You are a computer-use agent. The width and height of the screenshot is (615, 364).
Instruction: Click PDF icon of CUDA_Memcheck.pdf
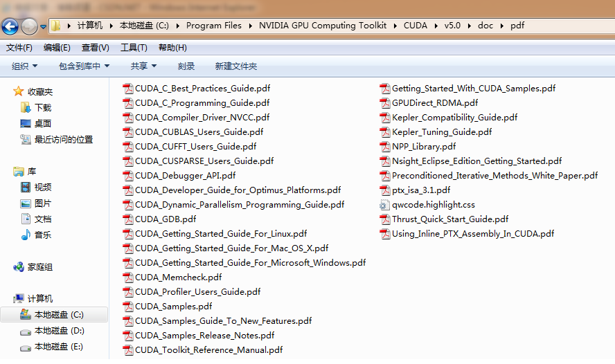(x=128, y=277)
